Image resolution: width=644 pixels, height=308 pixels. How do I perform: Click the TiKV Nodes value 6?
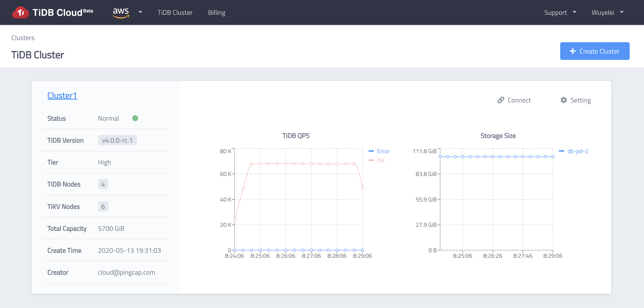coord(103,206)
